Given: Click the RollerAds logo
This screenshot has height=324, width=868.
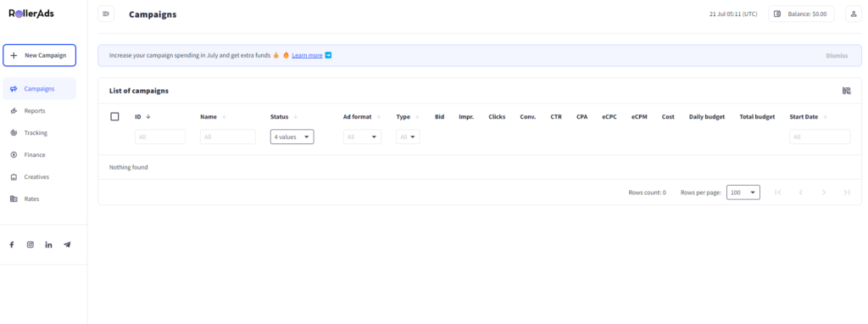Looking at the screenshot, I should [x=31, y=14].
